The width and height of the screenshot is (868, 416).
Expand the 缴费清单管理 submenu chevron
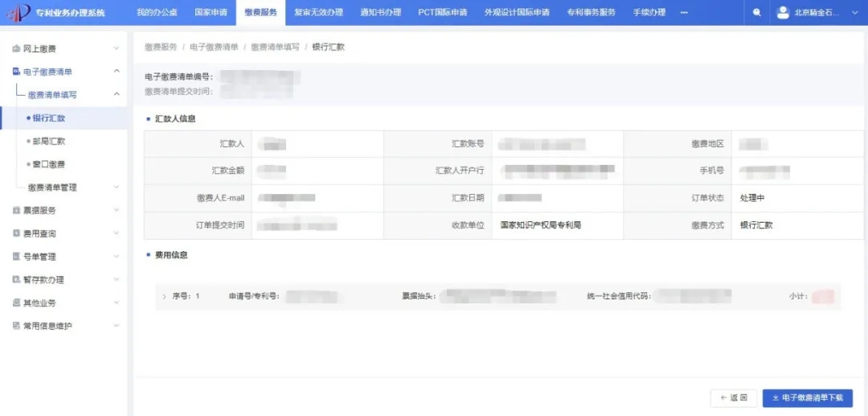tap(117, 187)
